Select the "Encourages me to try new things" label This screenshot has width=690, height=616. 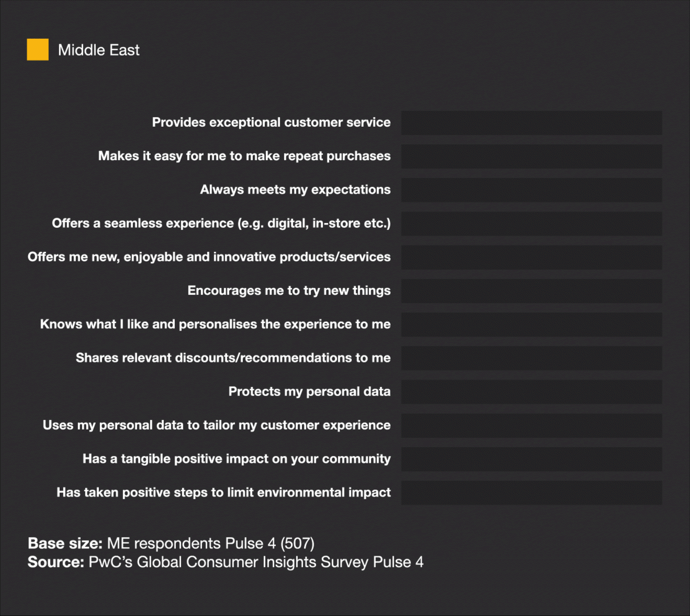pyautogui.click(x=289, y=291)
